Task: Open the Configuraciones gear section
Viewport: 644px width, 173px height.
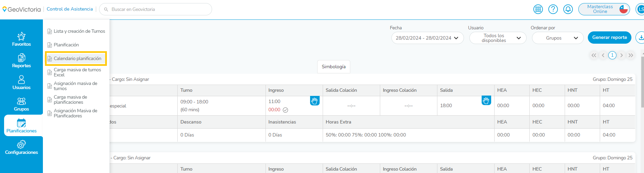Action: (x=21, y=147)
